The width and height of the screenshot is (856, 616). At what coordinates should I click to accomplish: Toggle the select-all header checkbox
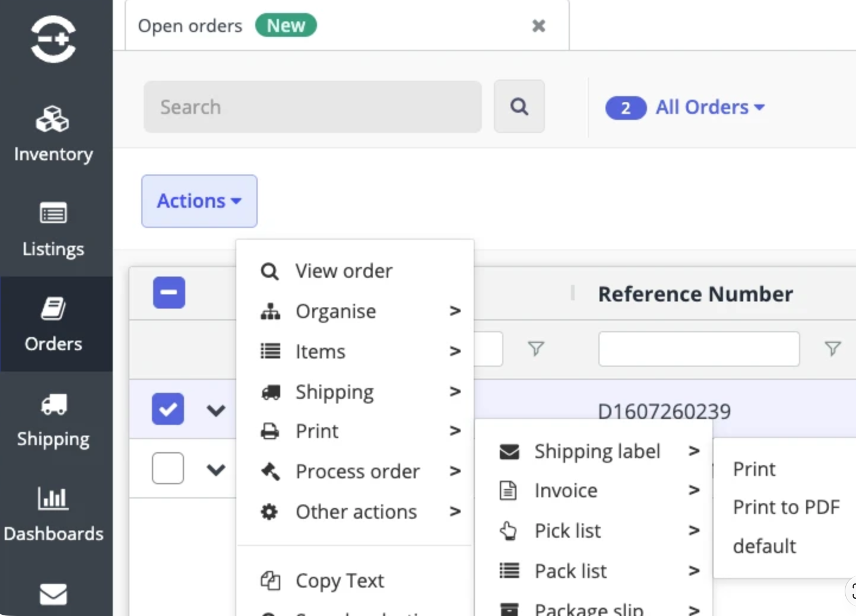(x=169, y=293)
